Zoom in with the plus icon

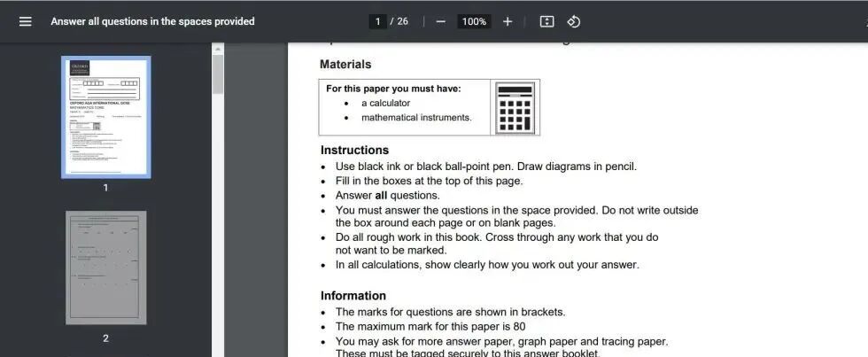(x=508, y=21)
